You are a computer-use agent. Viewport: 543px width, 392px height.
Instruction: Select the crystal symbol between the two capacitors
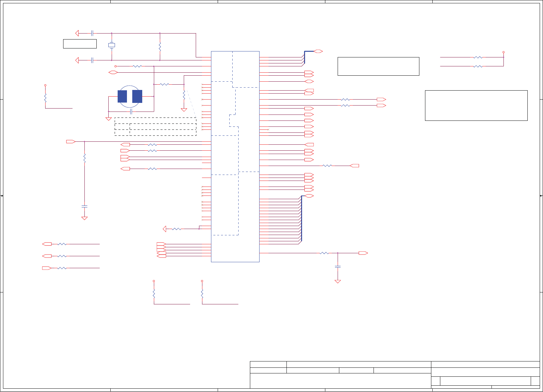tap(112, 45)
